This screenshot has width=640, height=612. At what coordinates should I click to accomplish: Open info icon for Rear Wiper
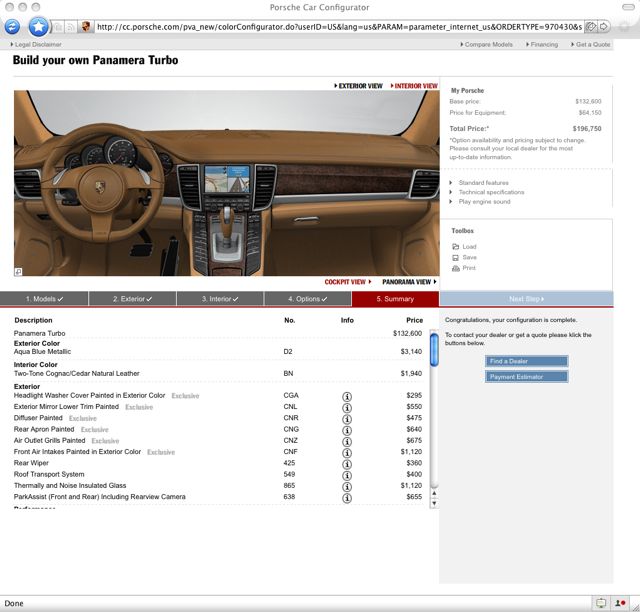coord(347,464)
